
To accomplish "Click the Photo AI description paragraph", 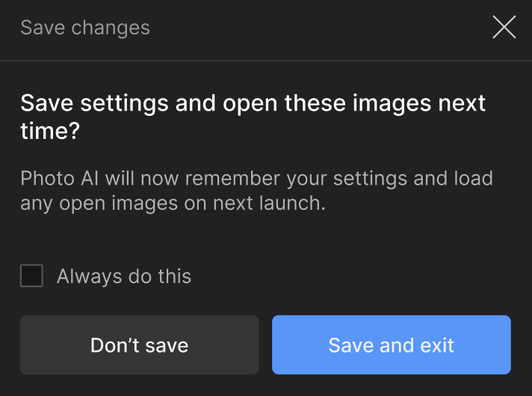I will point(256,191).
